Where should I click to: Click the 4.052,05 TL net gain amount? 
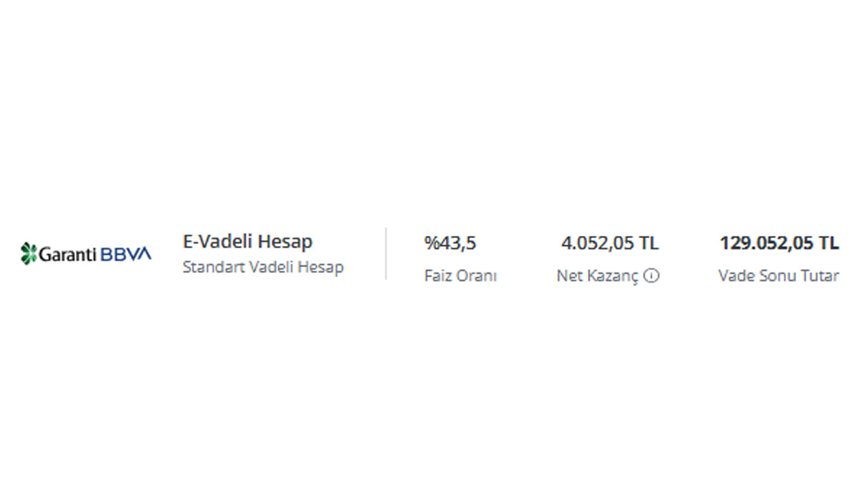610,243
